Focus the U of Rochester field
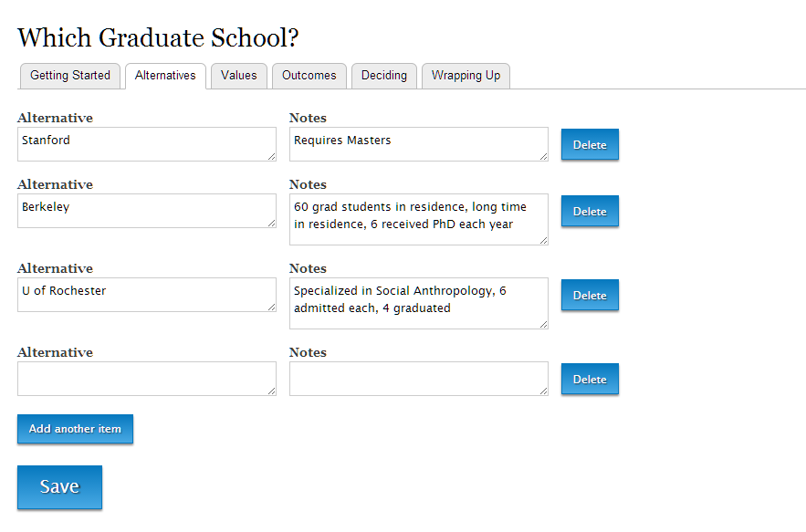 147,295
